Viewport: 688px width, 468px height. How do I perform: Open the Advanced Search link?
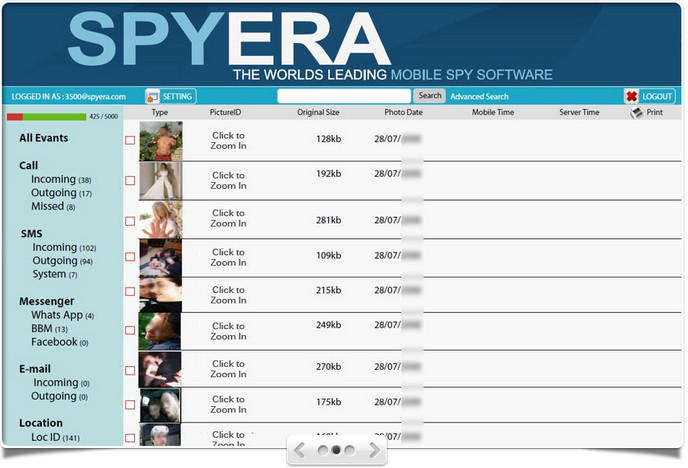click(x=479, y=96)
